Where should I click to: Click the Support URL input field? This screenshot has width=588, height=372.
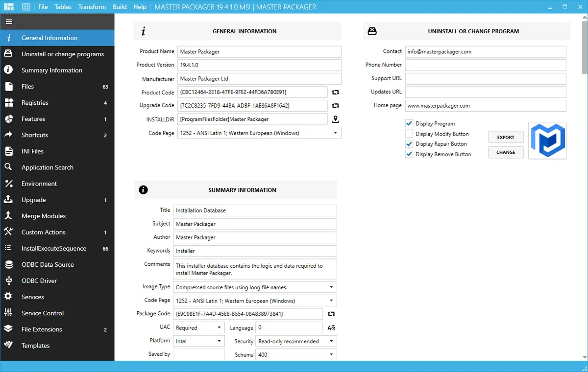click(486, 79)
